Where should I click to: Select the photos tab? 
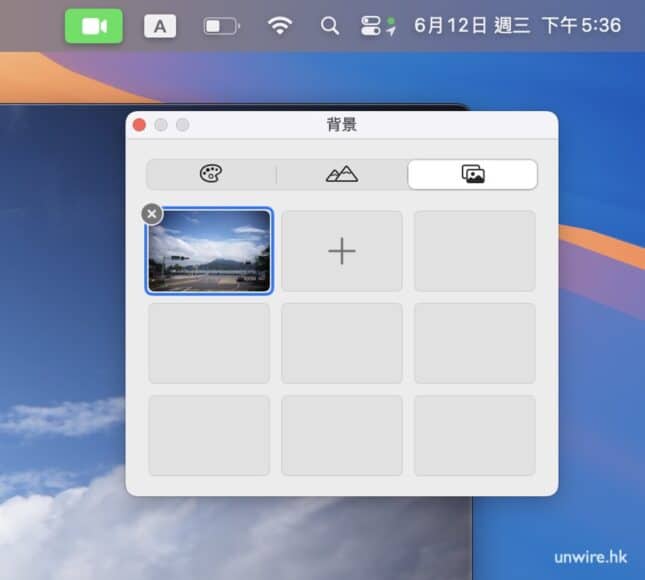tap(472, 174)
